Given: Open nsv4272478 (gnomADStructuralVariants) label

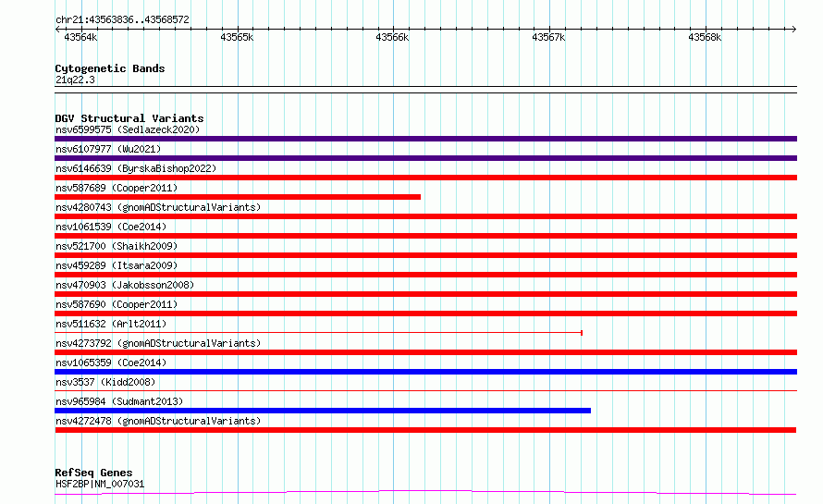Looking at the screenshot, I should click(x=158, y=421).
